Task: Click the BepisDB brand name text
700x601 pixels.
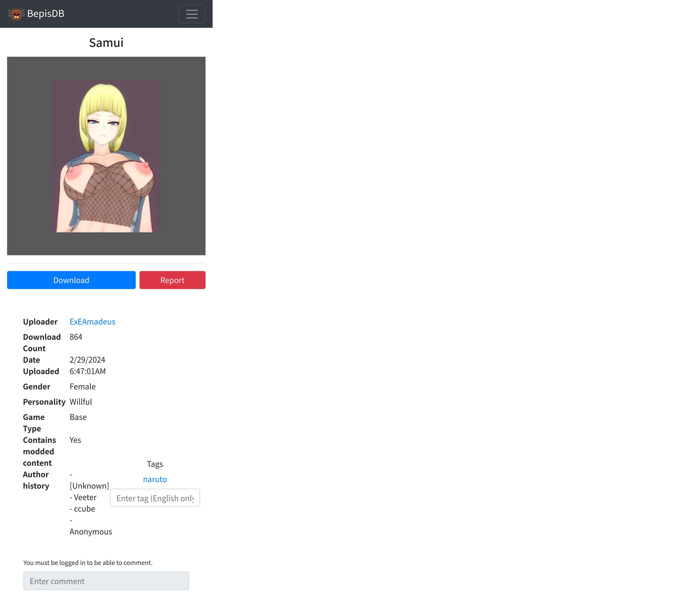Action: (46, 13)
